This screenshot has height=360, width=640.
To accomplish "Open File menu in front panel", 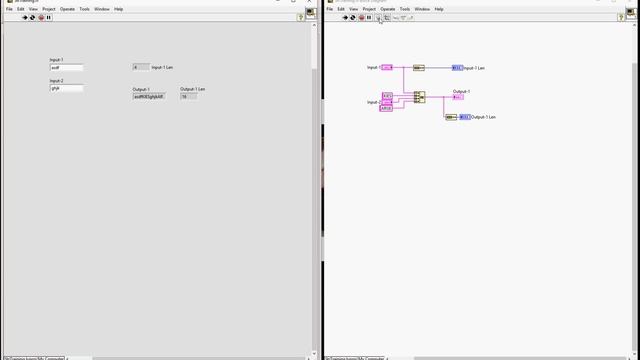I will [x=9, y=9].
